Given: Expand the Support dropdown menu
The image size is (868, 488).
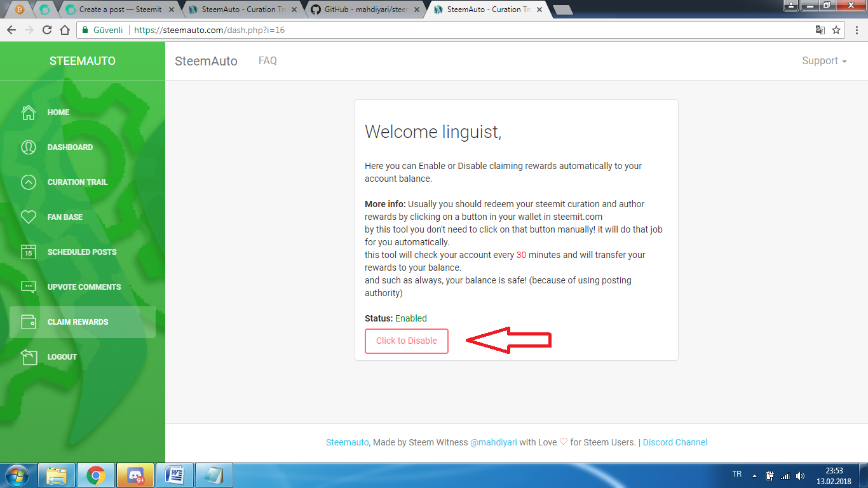Looking at the screenshot, I should pyautogui.click(x=824, y=61).
